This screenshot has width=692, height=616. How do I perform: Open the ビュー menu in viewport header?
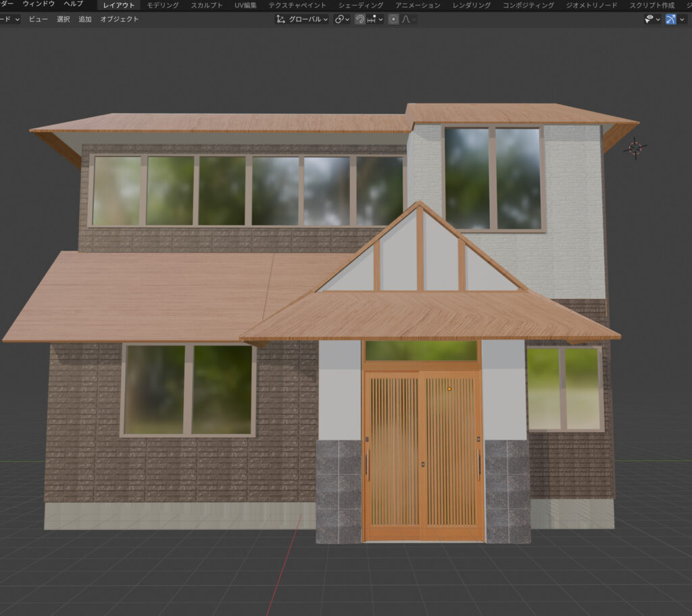coord(38,19)
